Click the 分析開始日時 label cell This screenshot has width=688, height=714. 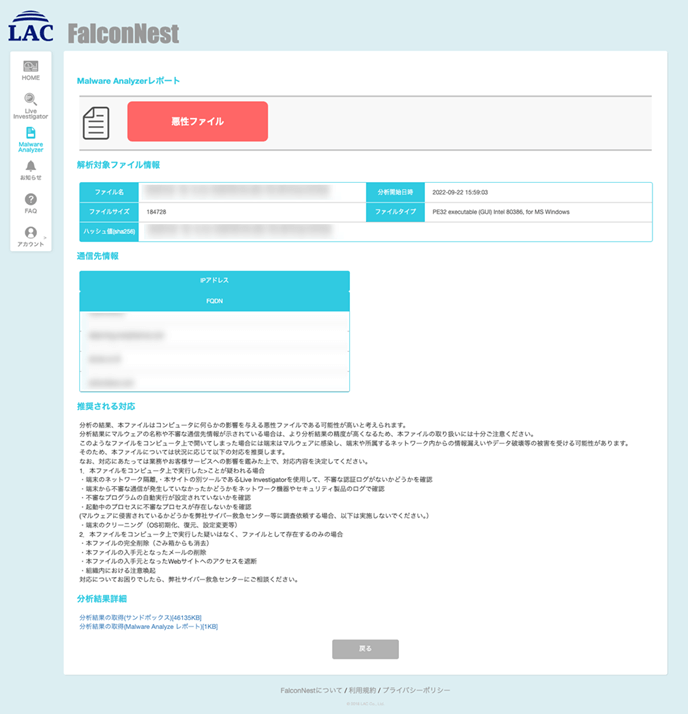[395, 192]
